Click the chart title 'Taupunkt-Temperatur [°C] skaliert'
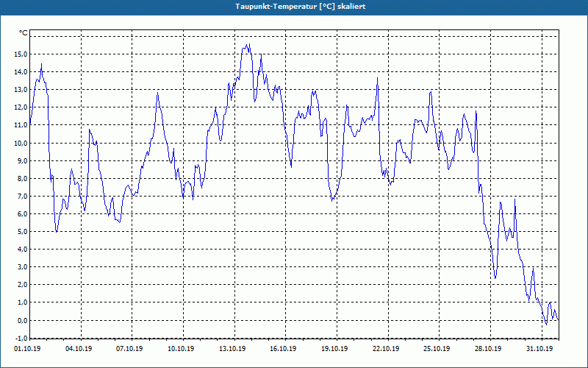The width and height of the screenshot is (588, 368). (301, 7)
